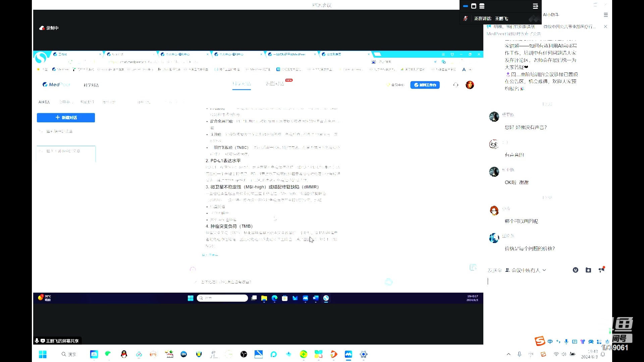This screenshot has width=644, height=362.
Task: Open shared screen's Windows Start button
Action: [191, 298]
